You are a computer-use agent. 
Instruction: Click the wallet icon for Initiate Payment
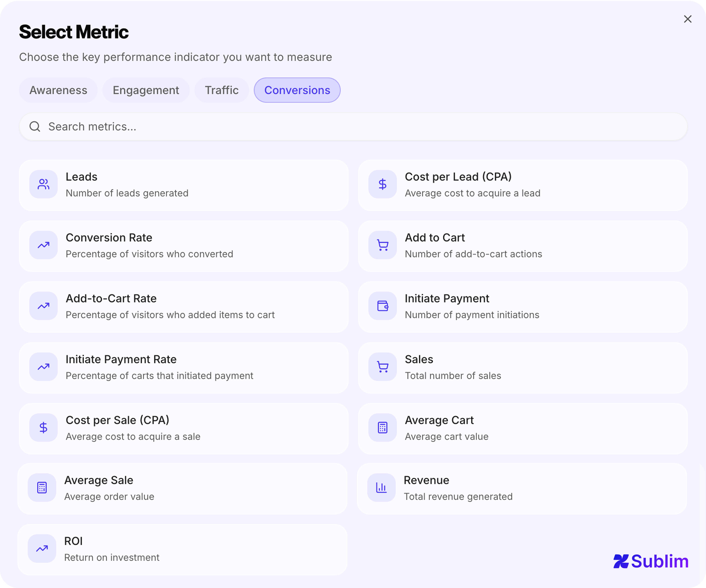point(383,306)
